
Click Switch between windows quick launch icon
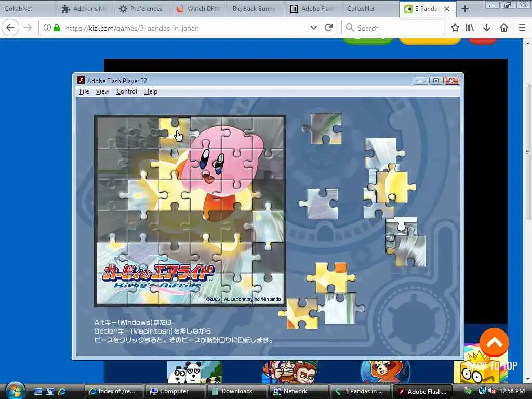click(x=50, y=391)
